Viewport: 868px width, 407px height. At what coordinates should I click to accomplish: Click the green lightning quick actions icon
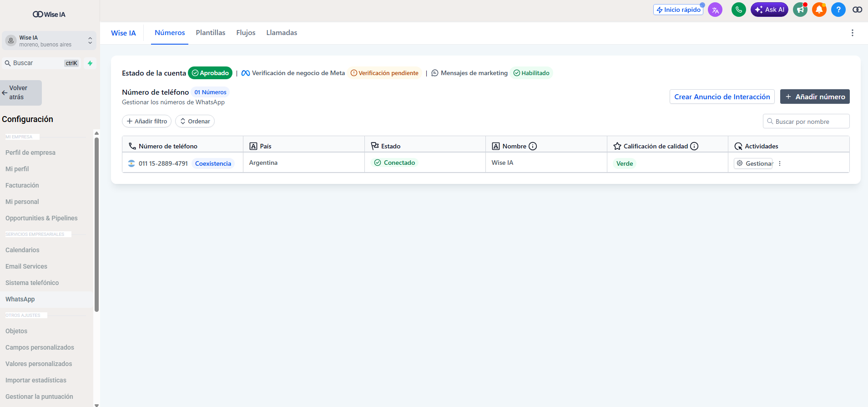90,63
